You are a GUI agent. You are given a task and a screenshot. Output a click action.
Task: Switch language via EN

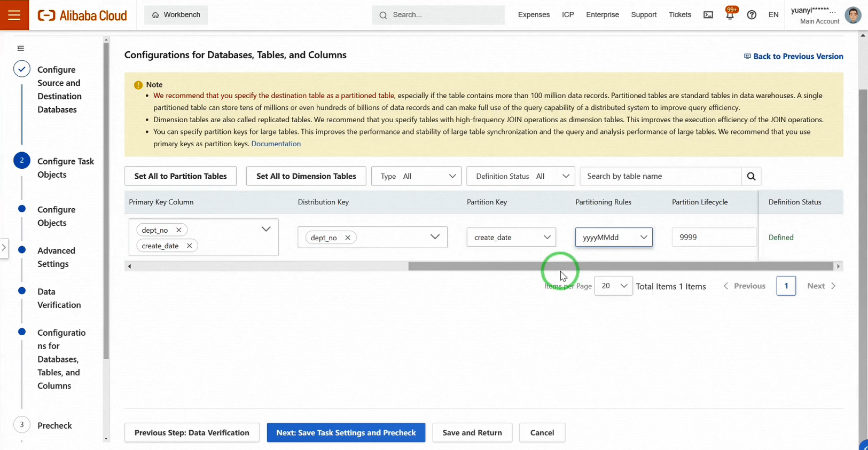click(x=773, y=15)
